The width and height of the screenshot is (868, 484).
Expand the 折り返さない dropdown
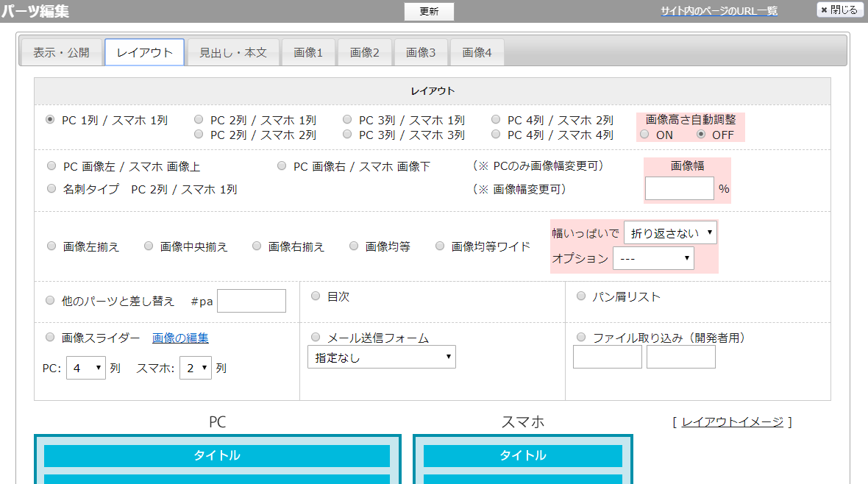click(x=669, y=232)
